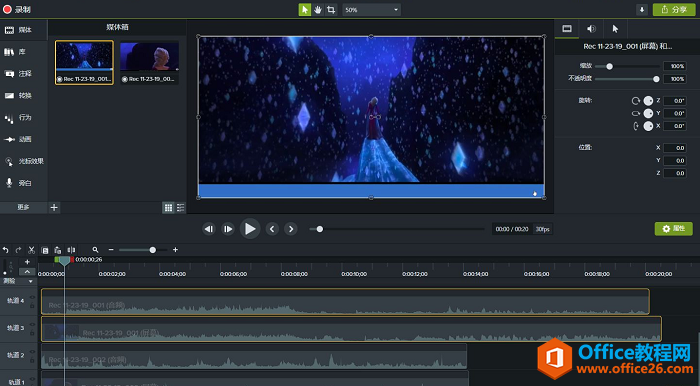
Task: Hide 轨道 2 with its eye icon
Action: click(32, 352)
